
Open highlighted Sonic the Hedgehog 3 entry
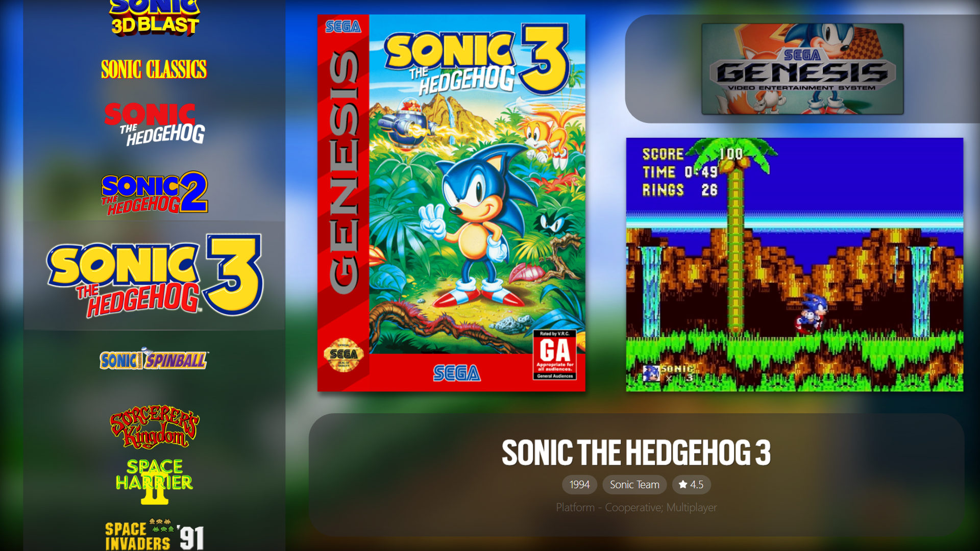[x=155, y=275]
